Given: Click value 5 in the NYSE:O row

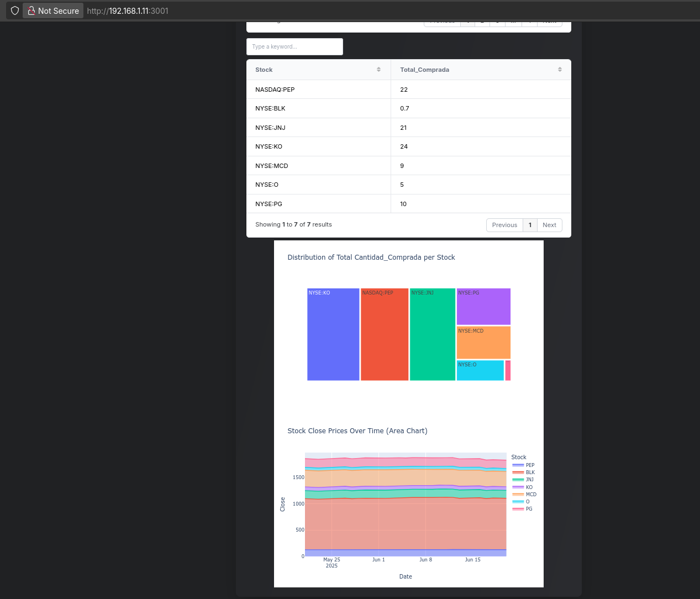Looking at the screenshot, I should click(402, 185).
